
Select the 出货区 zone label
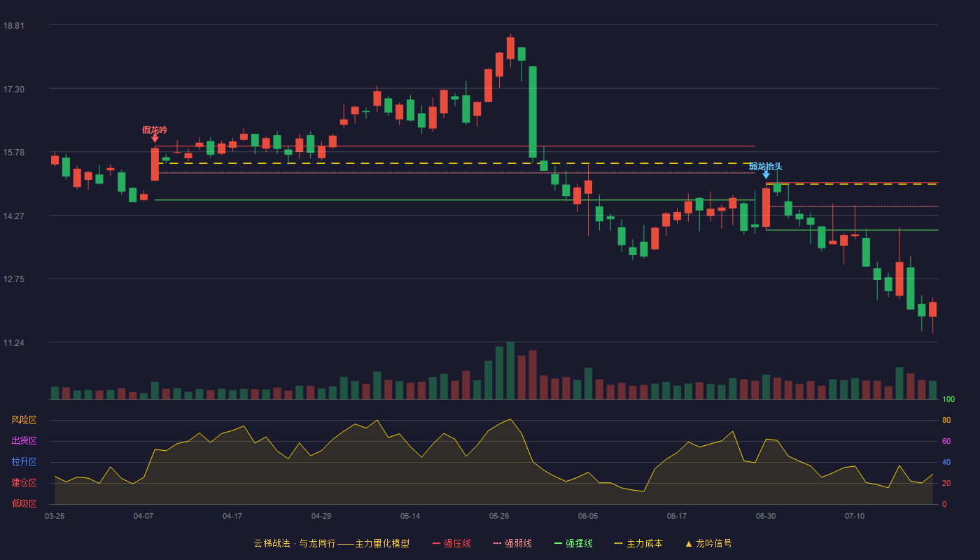(x=24, y=441)
